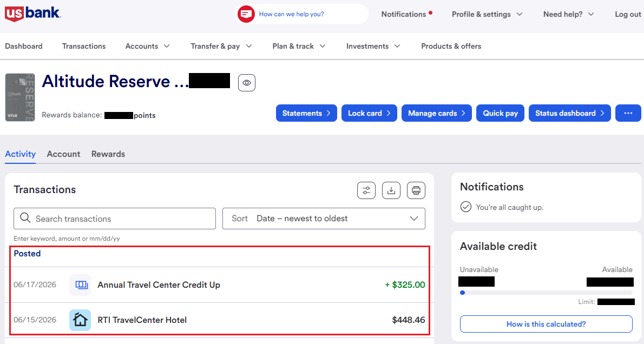
Task: Click the Manage cards button
Action: [437, 113]
